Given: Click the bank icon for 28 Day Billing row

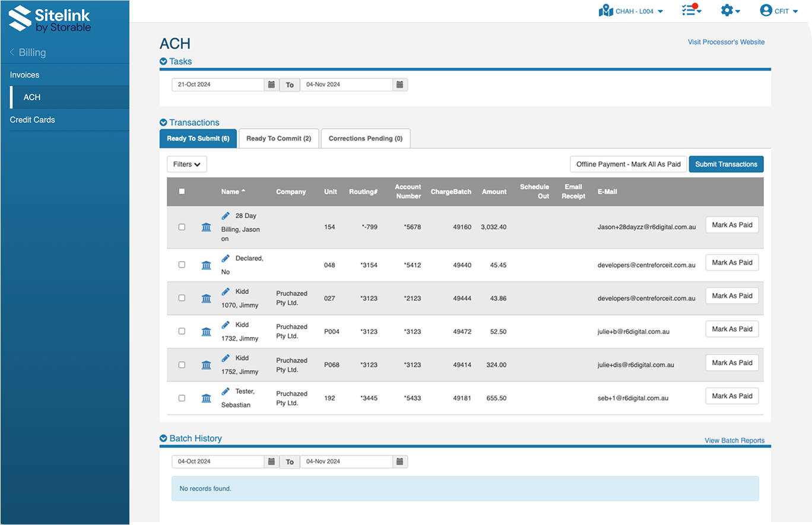Looking at the screenshot, I should click(x=206, y=227).
